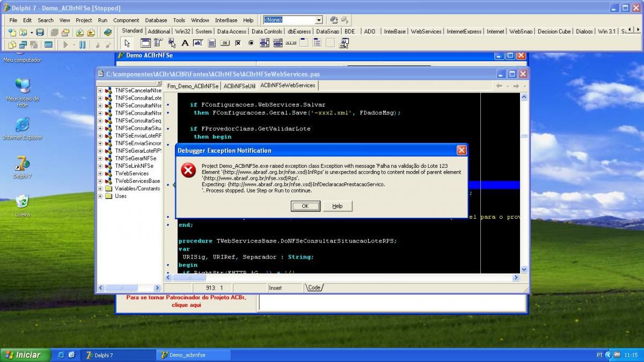Switch to Delphi 7 taskbar button
Image resolution: width=644 pixels, height=362 pixels.
118,355
